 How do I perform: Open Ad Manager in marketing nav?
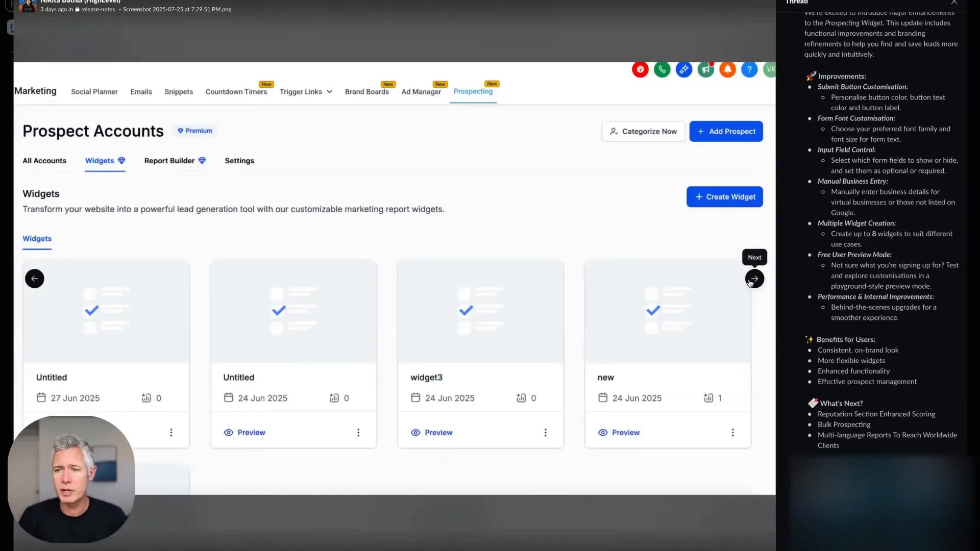point(421,92)
